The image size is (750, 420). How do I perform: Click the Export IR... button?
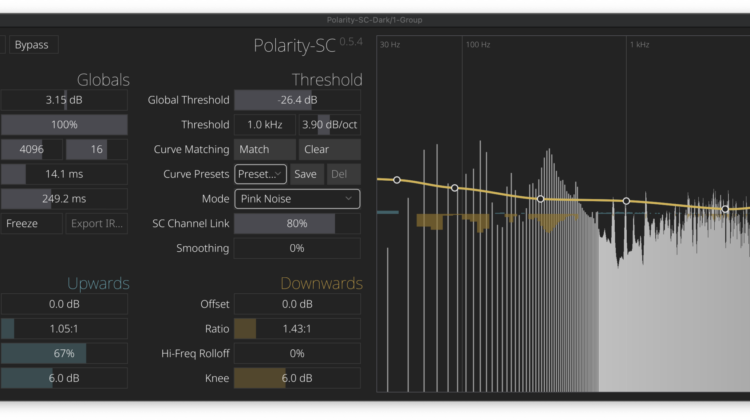97,223
